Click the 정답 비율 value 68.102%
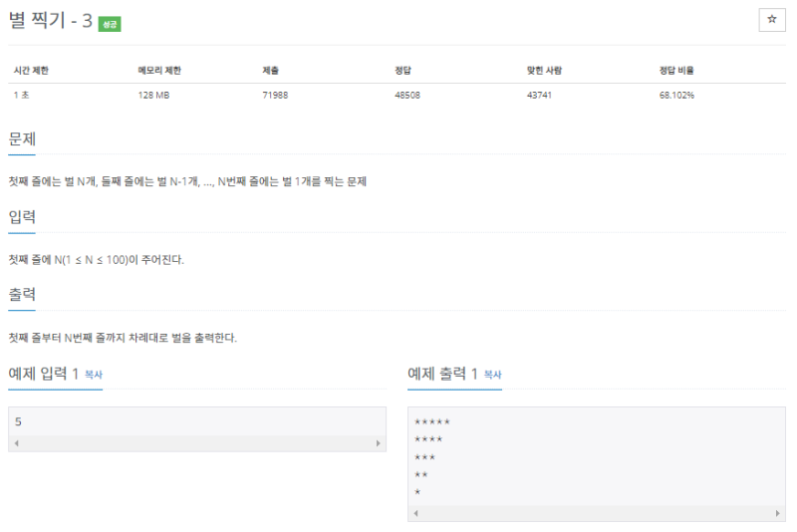Image resolution: width=797 pixels, height=532 pixels. coord(676,95)
